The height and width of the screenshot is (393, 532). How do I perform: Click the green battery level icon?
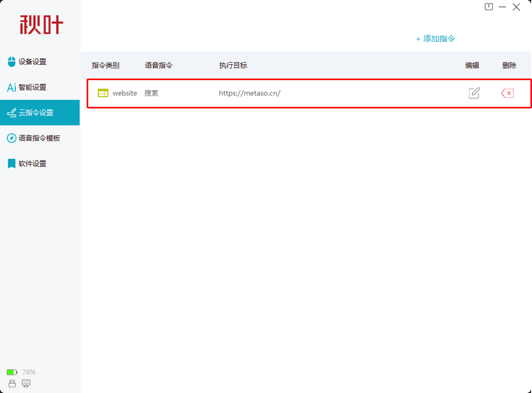coord(12,372)
